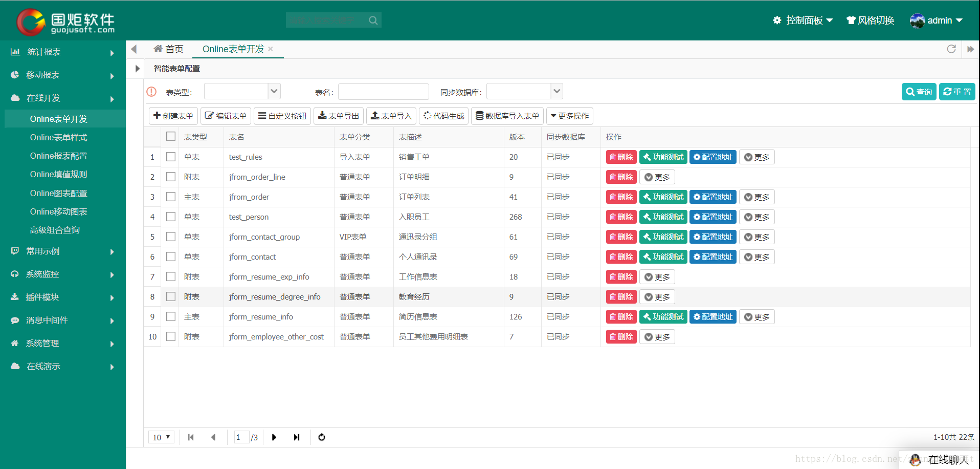Select 高级组合查询 in sidebar
Screen dimensions: 980x469
pyautogui.click(x=55, y=230)
